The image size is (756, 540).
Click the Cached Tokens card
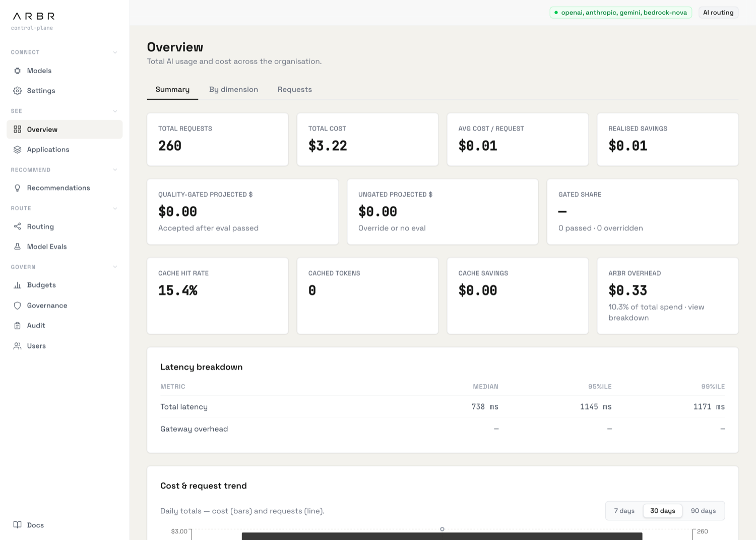367,296
